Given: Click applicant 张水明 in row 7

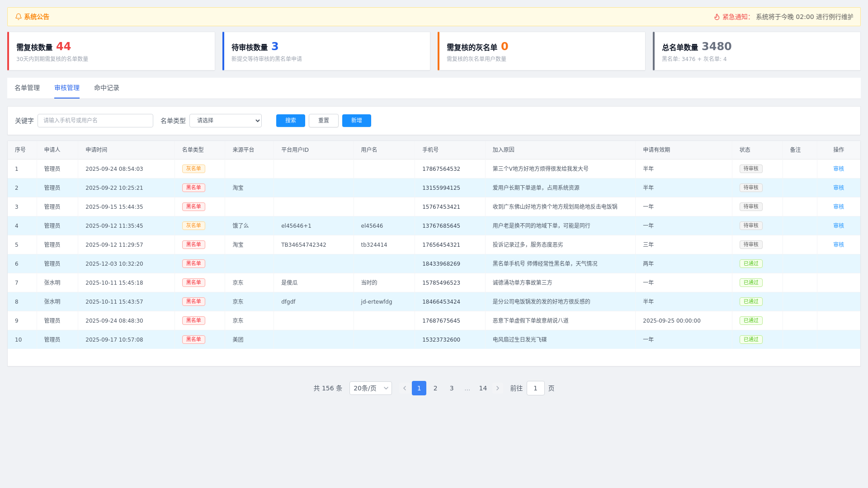Looking at the screenshot, I should pos(52,283).
